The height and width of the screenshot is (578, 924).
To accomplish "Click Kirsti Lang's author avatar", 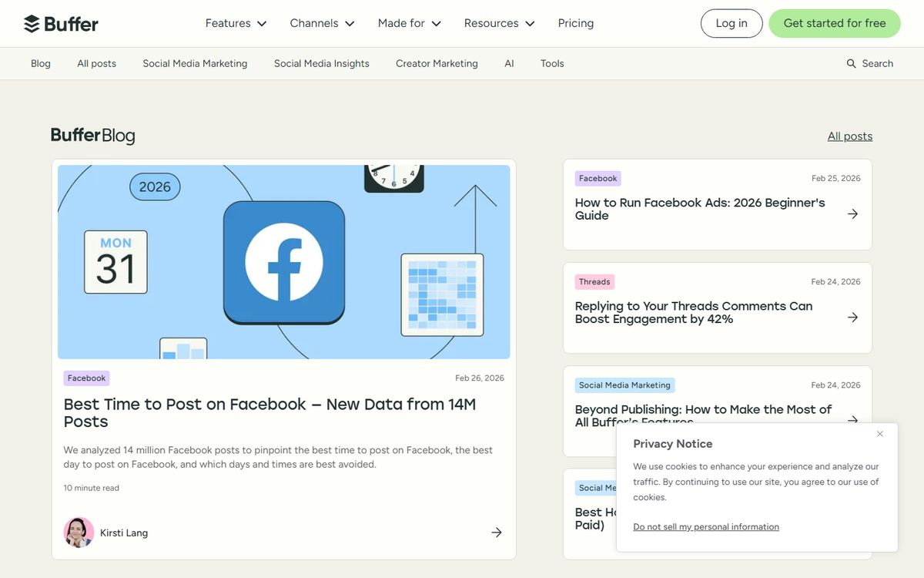I will tap(79, 533).
